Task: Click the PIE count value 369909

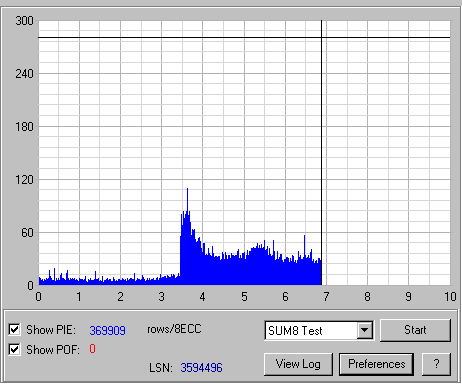Action: 107,330
